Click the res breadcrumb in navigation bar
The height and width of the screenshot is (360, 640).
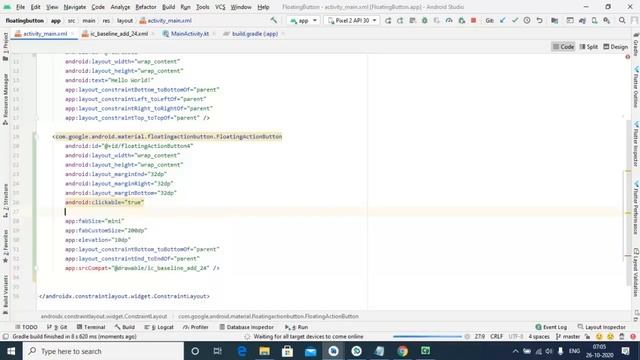(106, 20)
